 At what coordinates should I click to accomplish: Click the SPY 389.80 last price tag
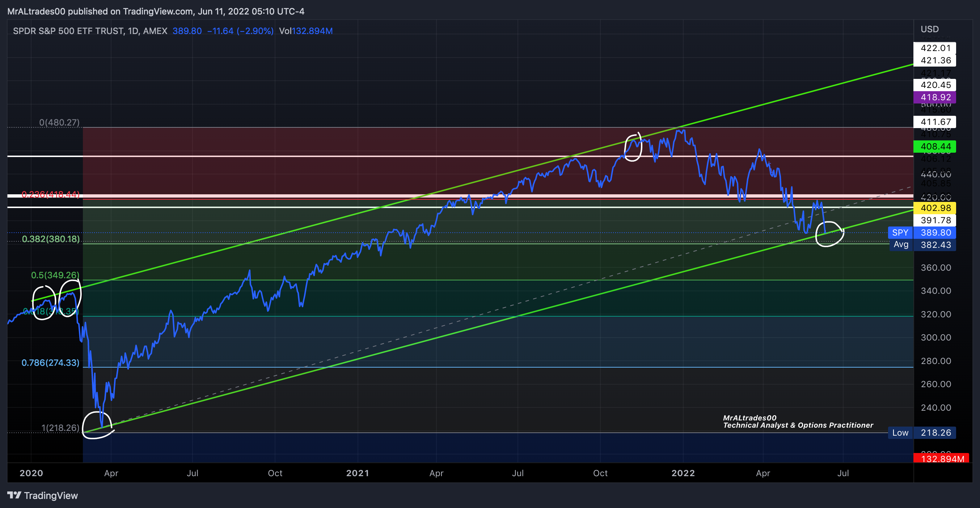point(934,232)
